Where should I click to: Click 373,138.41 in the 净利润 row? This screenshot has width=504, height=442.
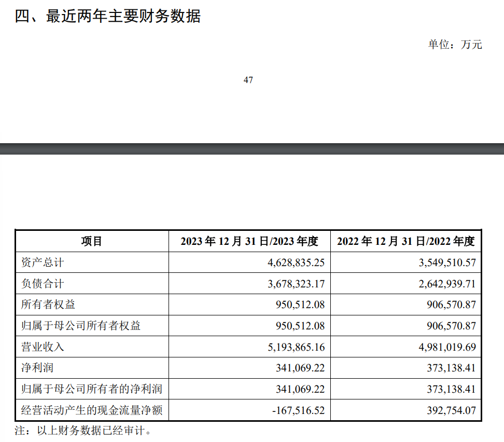coord(451,368)
